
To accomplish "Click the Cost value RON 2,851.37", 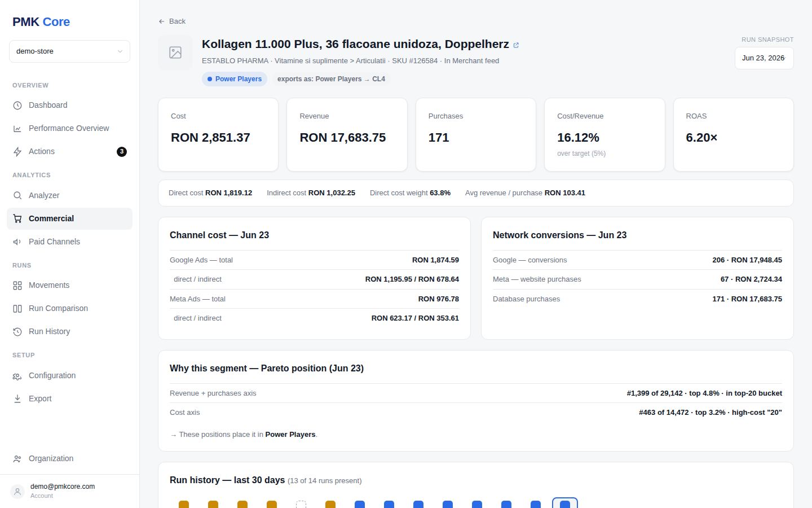I will [210, 138].
